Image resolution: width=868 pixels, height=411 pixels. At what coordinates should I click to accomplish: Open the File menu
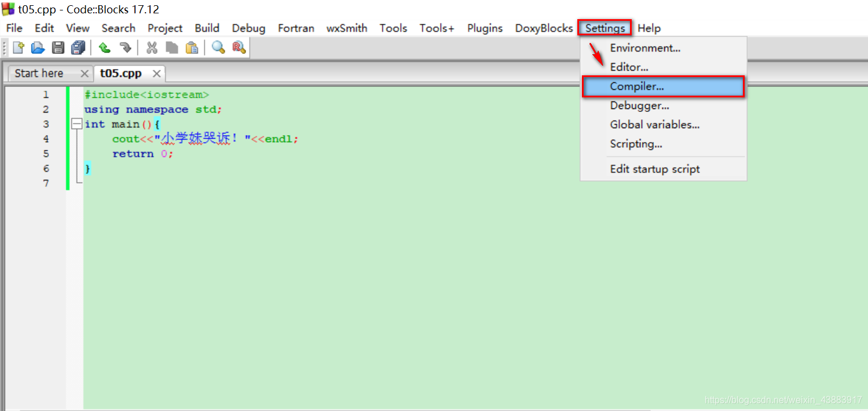click(x=14, y=28)
